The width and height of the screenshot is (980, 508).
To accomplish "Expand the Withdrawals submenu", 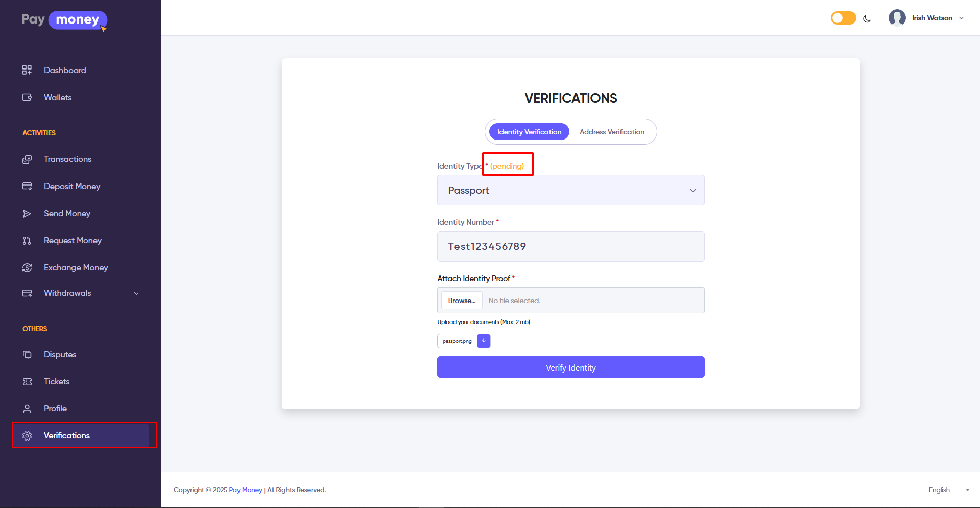I will (136, 293).
